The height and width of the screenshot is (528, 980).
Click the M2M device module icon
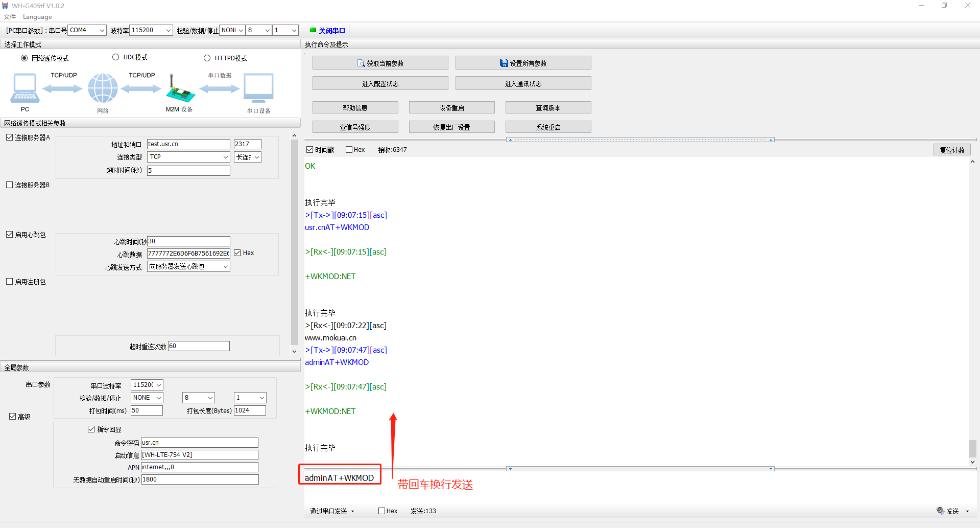179,89
